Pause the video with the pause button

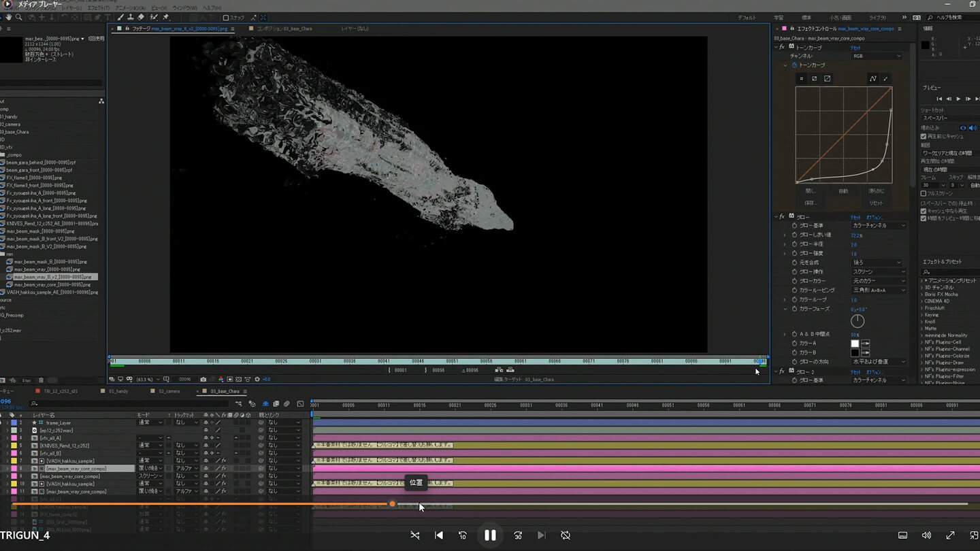[490, 535]
